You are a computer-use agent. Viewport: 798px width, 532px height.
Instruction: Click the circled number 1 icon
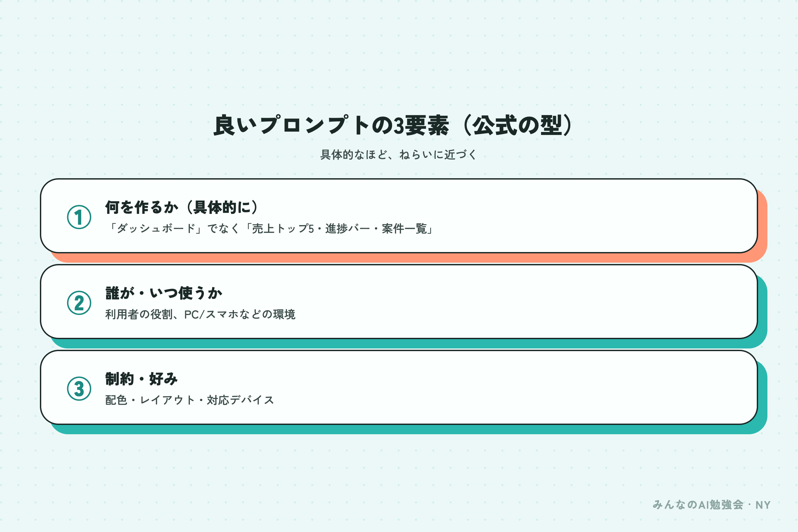[x=79, y=217]
